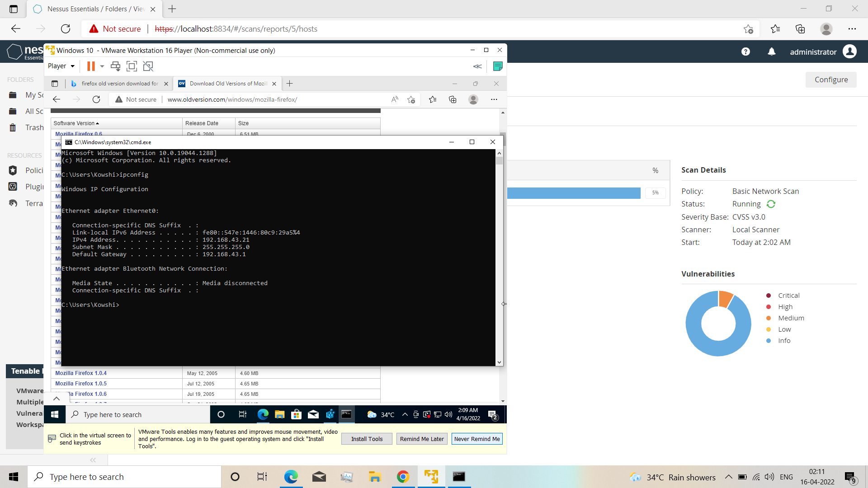The image size is (868, 488).
Task: Open the host Edge Collections icon
Action: point(800,29)
